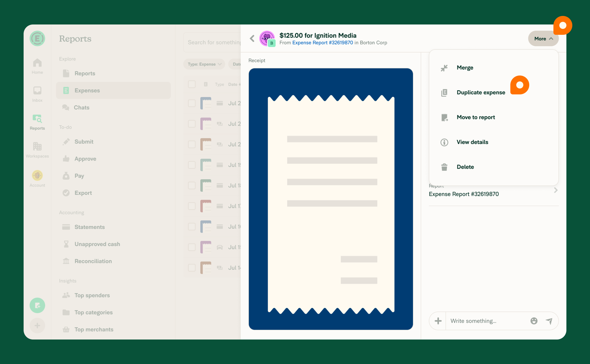This screenshot has height=364, width=590.
Task: Click the green floating button at bottom left
Action: tap(37, 305)
